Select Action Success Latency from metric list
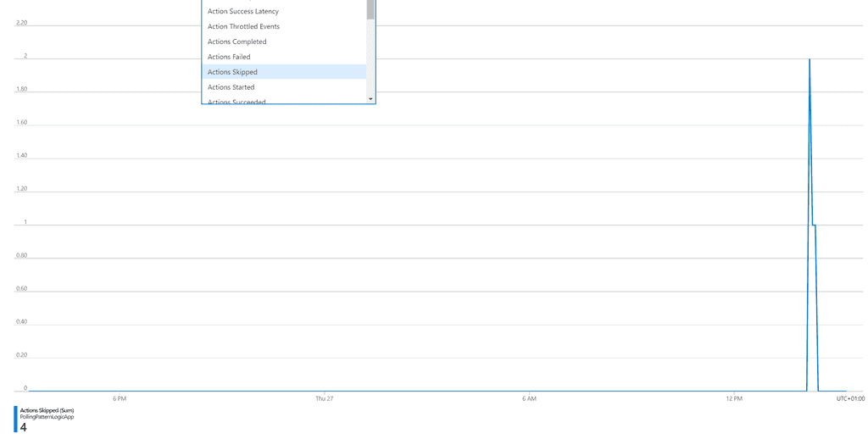This screenshot has height=439, width=868. coord(243,11)
